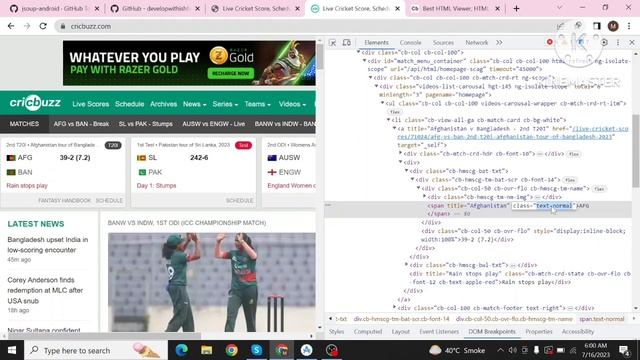The width and height of the screenshot is (640, 360).
Task: Select AUSW vs ENGW - Live match
Action: (x=213, y=124)
